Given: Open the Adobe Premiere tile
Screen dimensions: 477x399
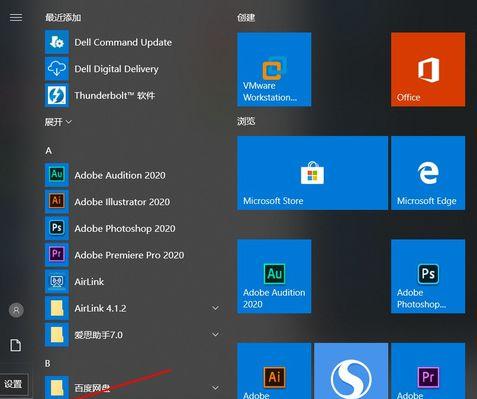Looking at the screenshot, I should tap(428, 371).
